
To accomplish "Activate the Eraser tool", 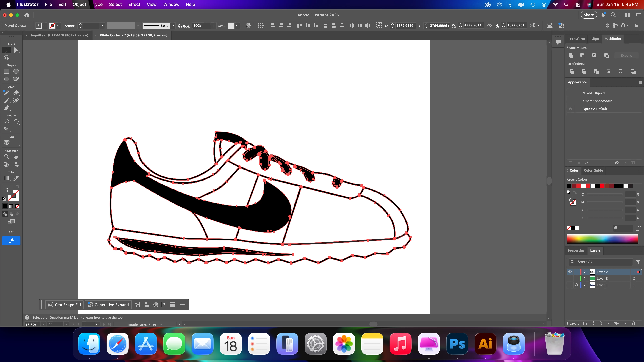I will pyautogui.click(x=16, y=93).
